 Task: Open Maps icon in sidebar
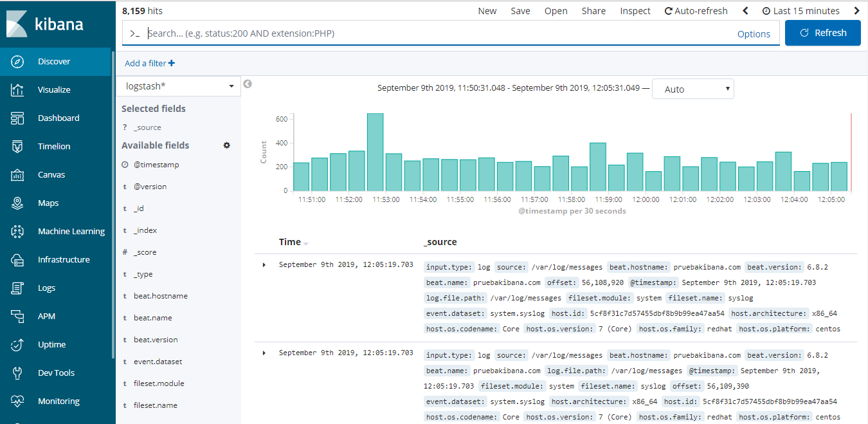[x=17, y=203]
